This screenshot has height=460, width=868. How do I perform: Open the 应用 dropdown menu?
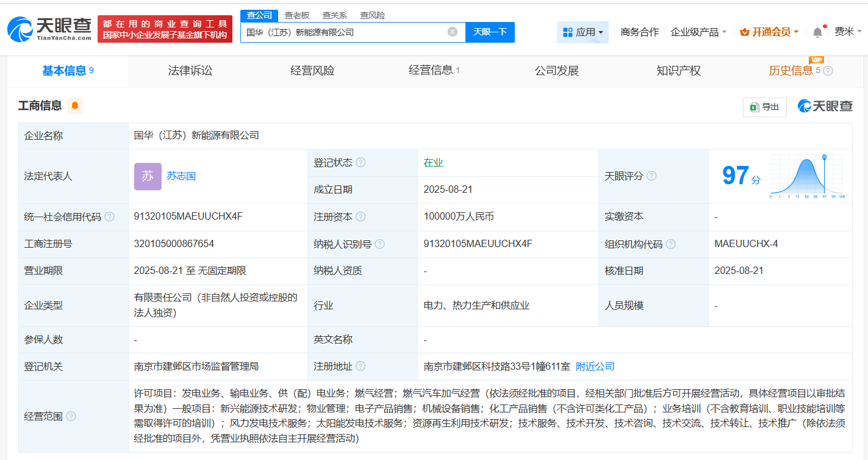(x=583, y=32)
